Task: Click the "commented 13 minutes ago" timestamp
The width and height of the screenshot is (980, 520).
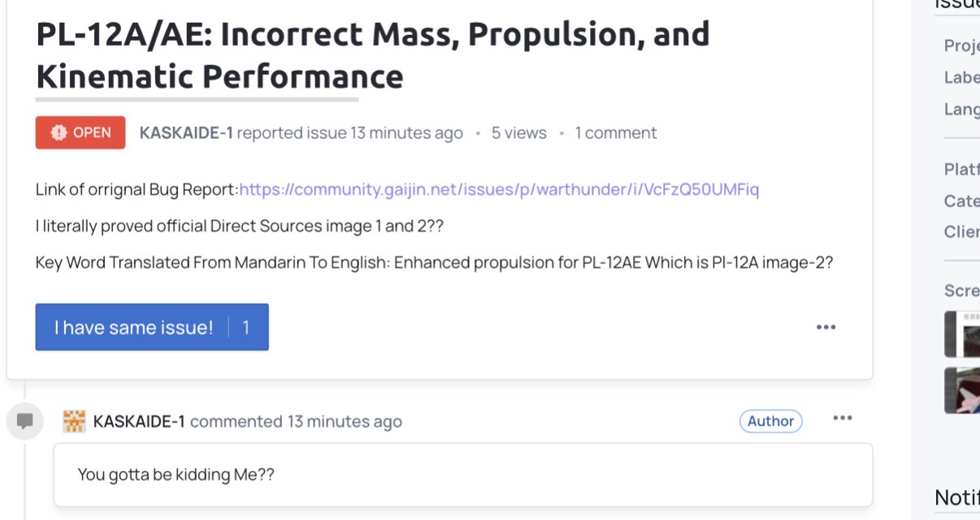Action: click(296, 422)
